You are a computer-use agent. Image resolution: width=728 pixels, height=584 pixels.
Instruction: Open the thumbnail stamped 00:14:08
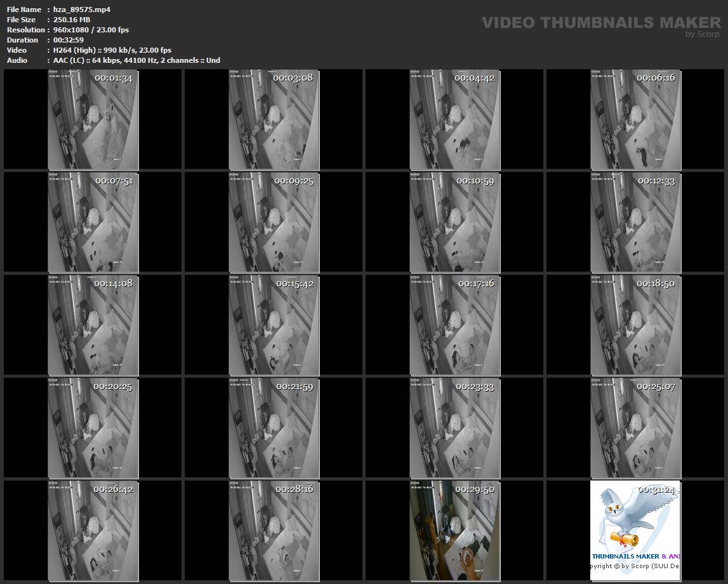[x=93, y=325]
